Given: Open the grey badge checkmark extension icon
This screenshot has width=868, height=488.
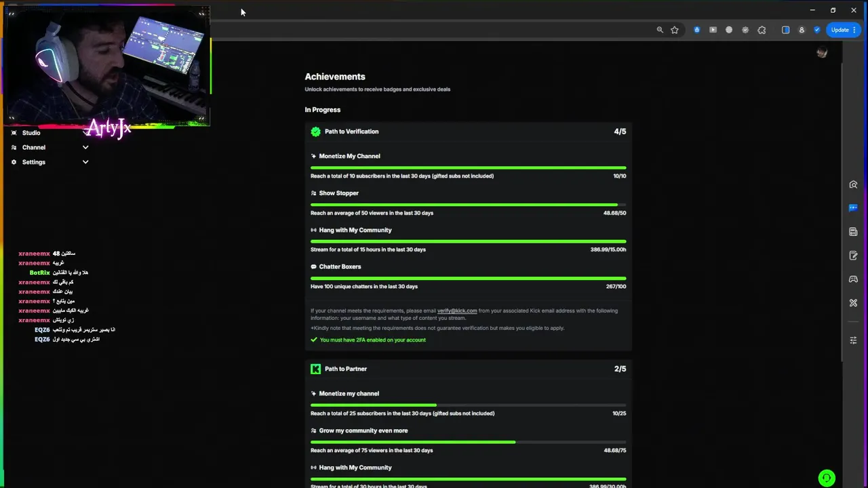Looking at the screenshot, I should point(745,30).
